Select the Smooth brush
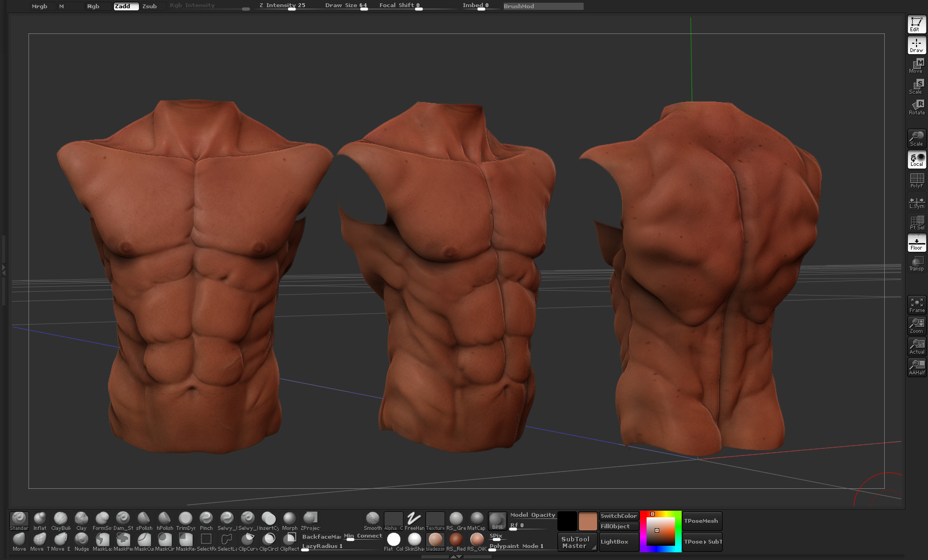The width and height of the screenshot is (928, 560). pos(373,521)
